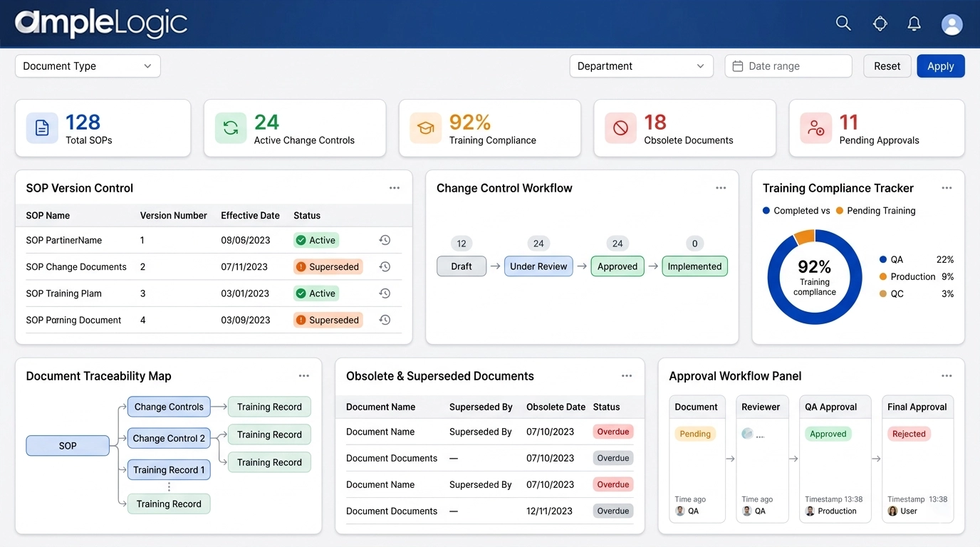The height and width of the screenshot is (547, 980).
Task: Click the Total SOPs document icon
Action: click(42, 128)
